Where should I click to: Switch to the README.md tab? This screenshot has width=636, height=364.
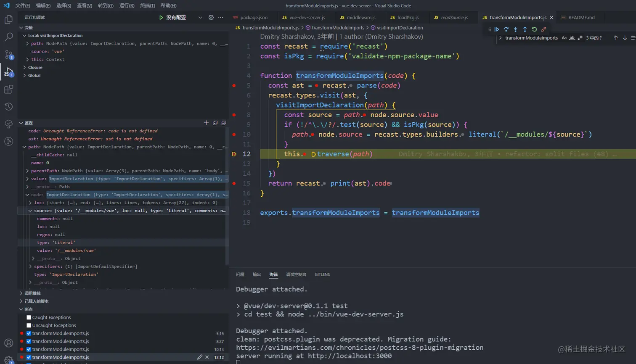pos(581,18)
